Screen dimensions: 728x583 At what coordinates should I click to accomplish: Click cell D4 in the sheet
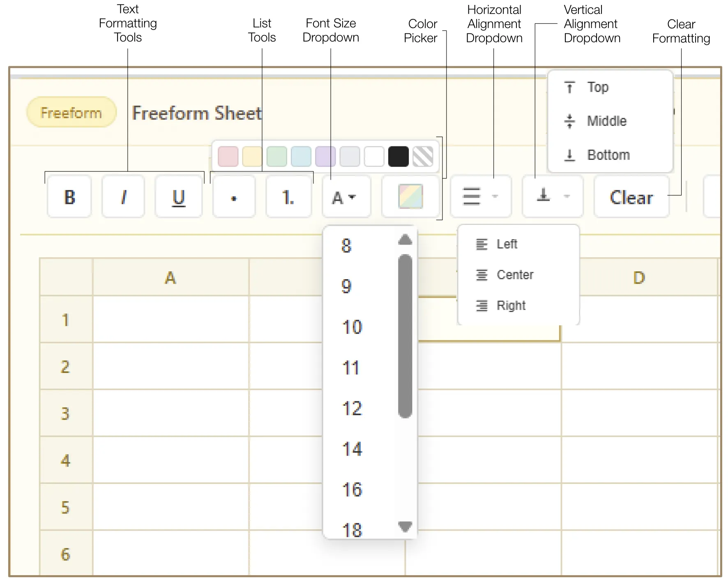[x=640, y=460]
